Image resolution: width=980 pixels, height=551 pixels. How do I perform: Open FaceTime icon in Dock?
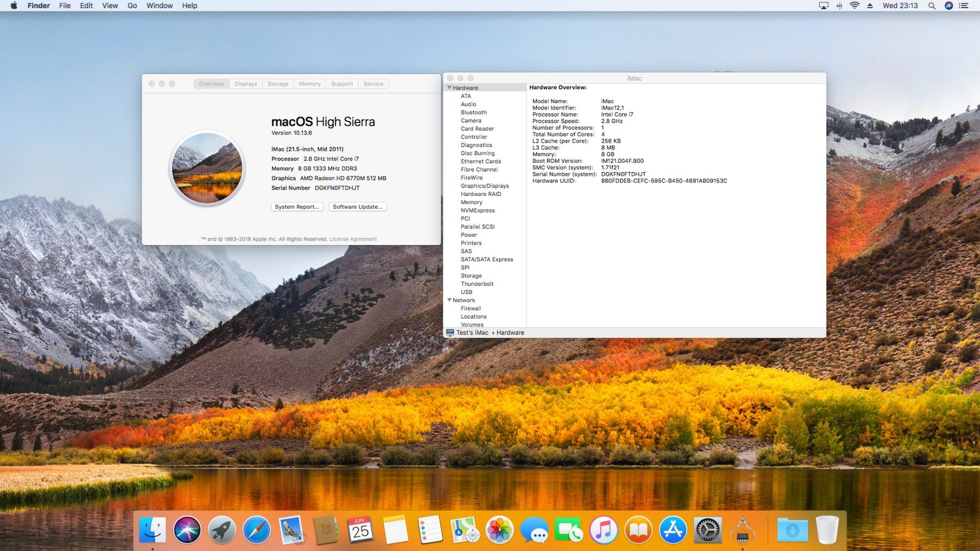point(568,530)
